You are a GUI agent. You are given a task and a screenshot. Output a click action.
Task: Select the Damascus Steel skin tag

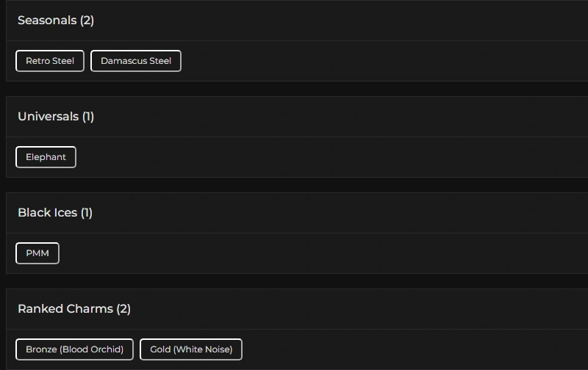pos(136,61)
